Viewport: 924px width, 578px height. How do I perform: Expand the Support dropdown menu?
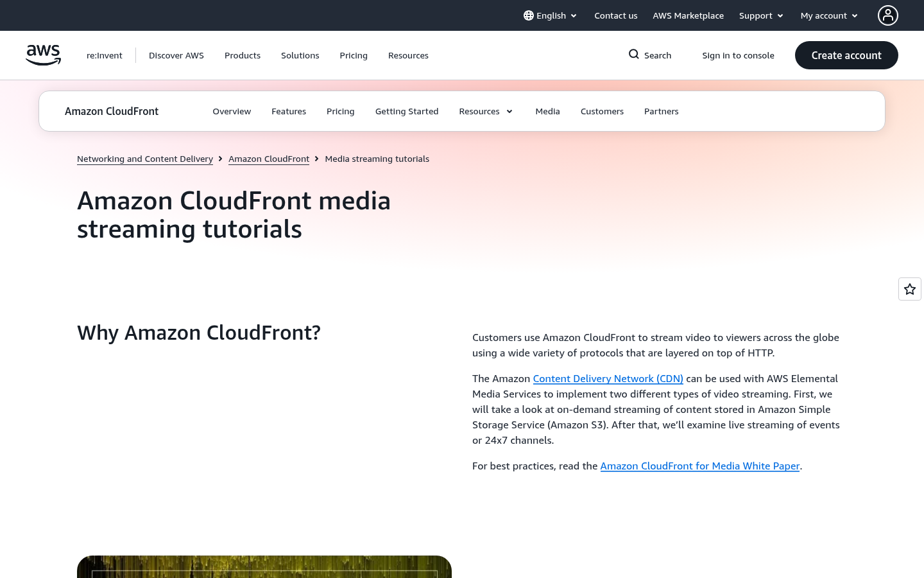point(761,15)
